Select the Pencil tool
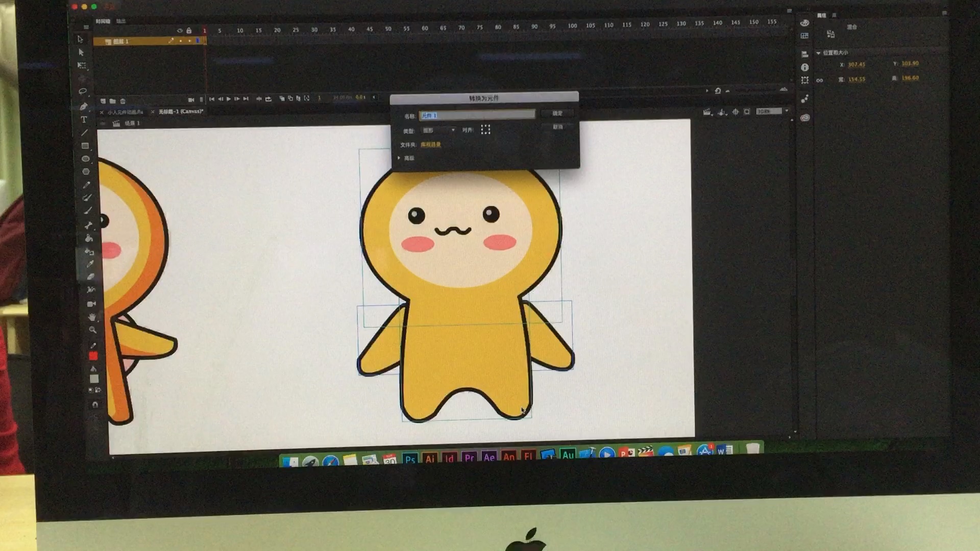Screen dimensions: 980x551 87,185
